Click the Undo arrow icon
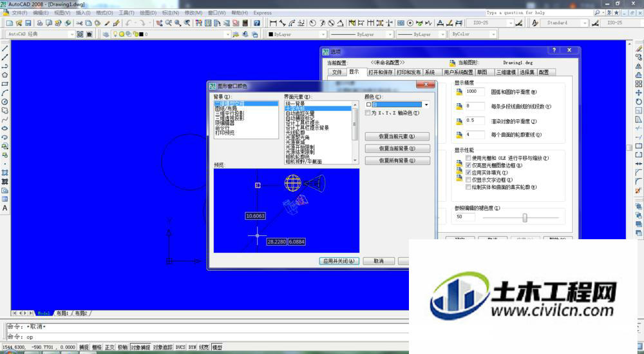This screenshot has width=644, height=354. click(129, 23)
